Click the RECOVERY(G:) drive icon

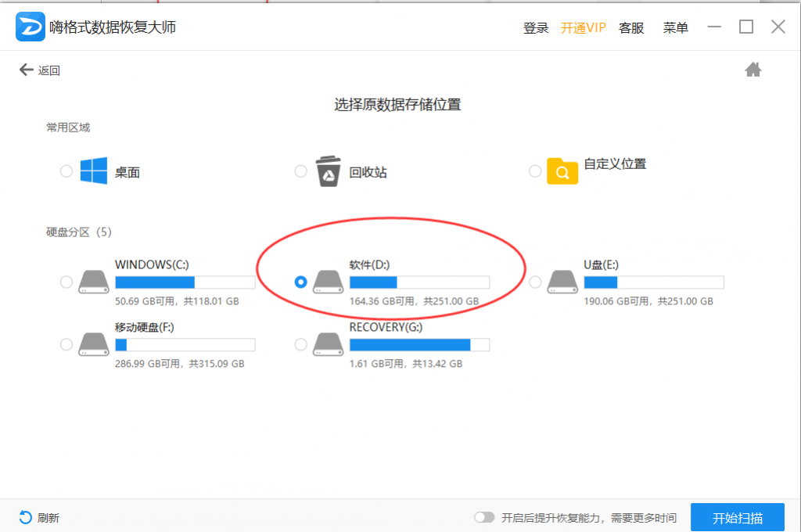click(x=328, y=344)
